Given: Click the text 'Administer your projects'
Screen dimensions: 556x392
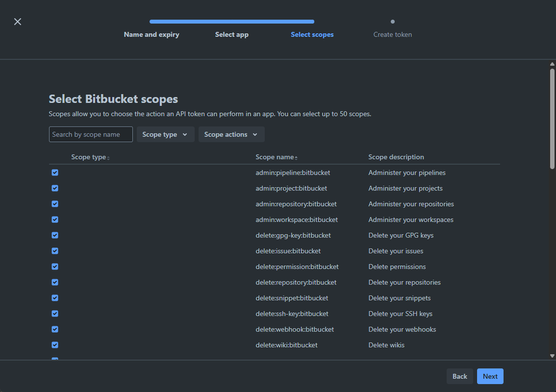Looking at the screenshot, I should pos(405,188).
